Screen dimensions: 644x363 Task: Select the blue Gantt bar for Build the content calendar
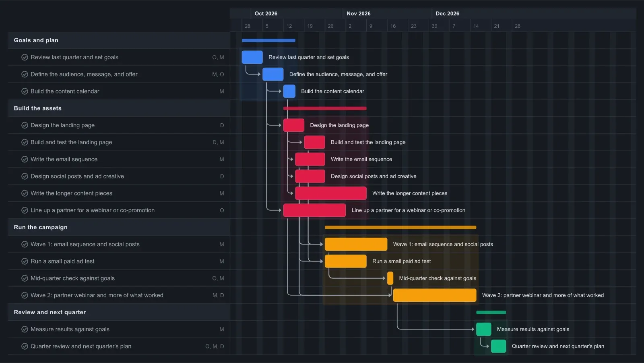coord(289,91)
